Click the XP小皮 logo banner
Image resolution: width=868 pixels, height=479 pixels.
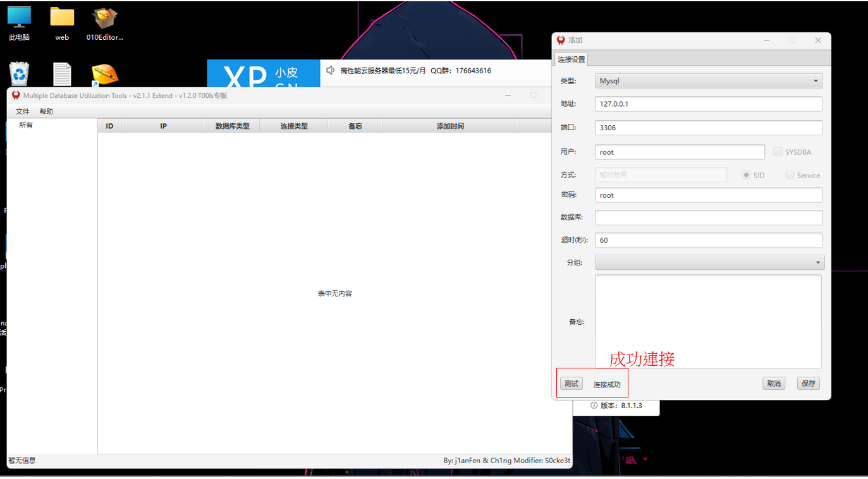tap(264, 74)
